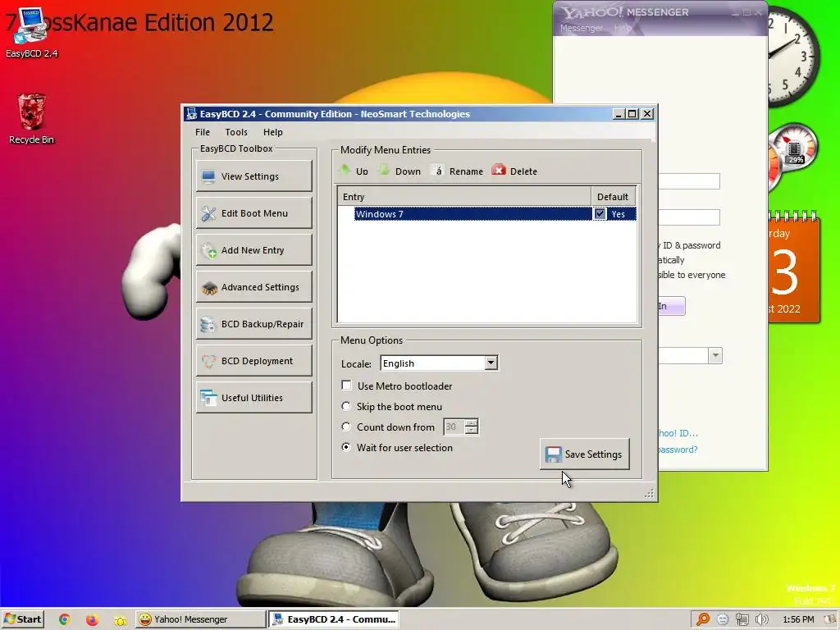Open the dropdown arrow in Yahoo! Messenger window
840x630 pixels.
click(715, 355)
